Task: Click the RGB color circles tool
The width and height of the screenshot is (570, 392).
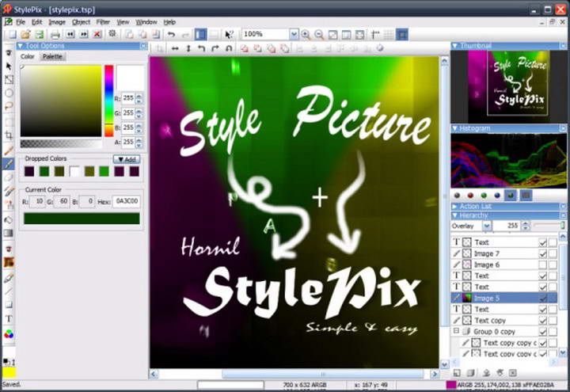Action: pyautogui.click(x=9, y=334)
